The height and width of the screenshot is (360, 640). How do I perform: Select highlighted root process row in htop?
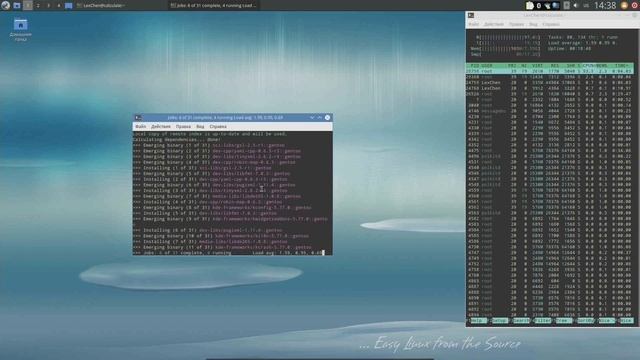coord(550,71)
